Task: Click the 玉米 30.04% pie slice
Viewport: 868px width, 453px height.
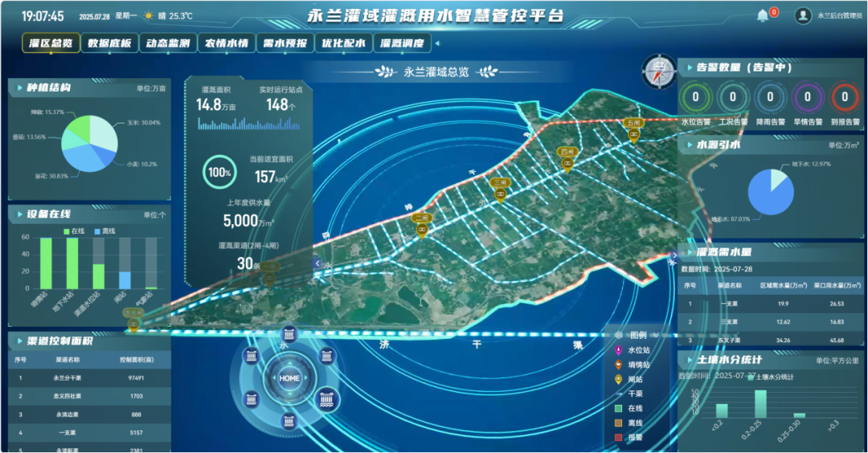Action: (x=104, y=133)
